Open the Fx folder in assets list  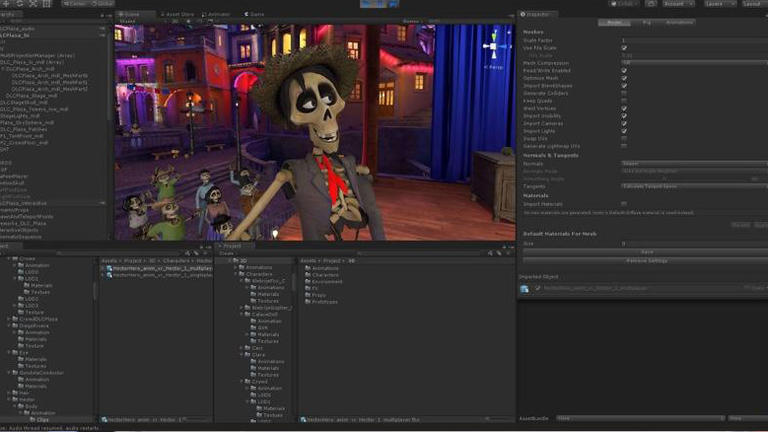[x=312, y=288]
